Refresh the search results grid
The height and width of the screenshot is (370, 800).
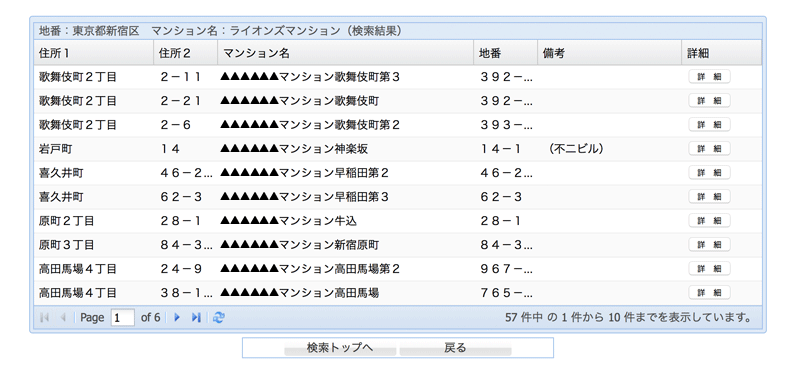point(218,317)
